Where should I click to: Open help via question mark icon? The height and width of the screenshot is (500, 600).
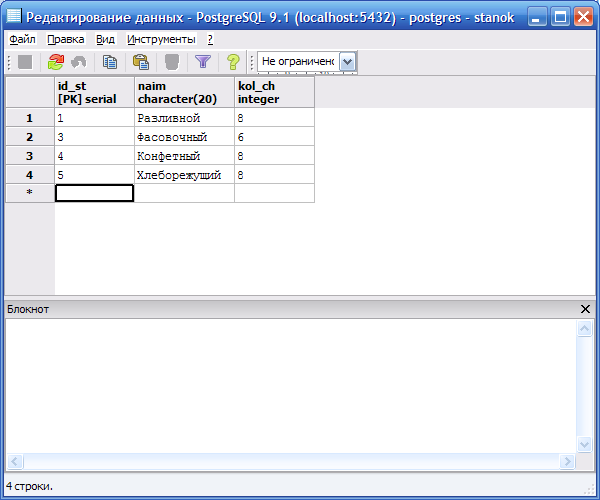tap(233, 62)
